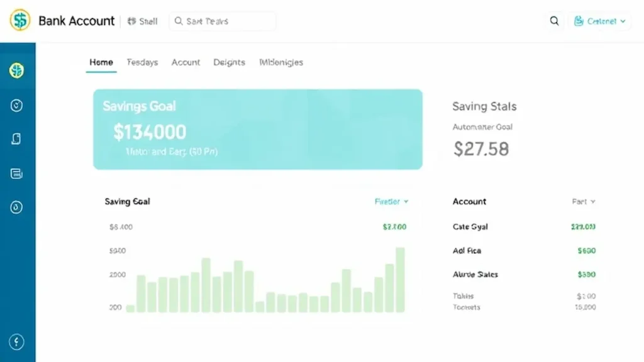This screenshot has width=644, height=362.
Task: Open the clock history icon in sidebar
Action: (16, 104)
